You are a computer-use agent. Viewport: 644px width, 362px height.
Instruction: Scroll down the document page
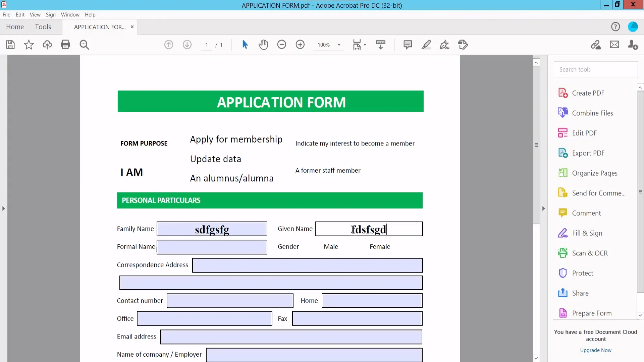tap(536, 358)
